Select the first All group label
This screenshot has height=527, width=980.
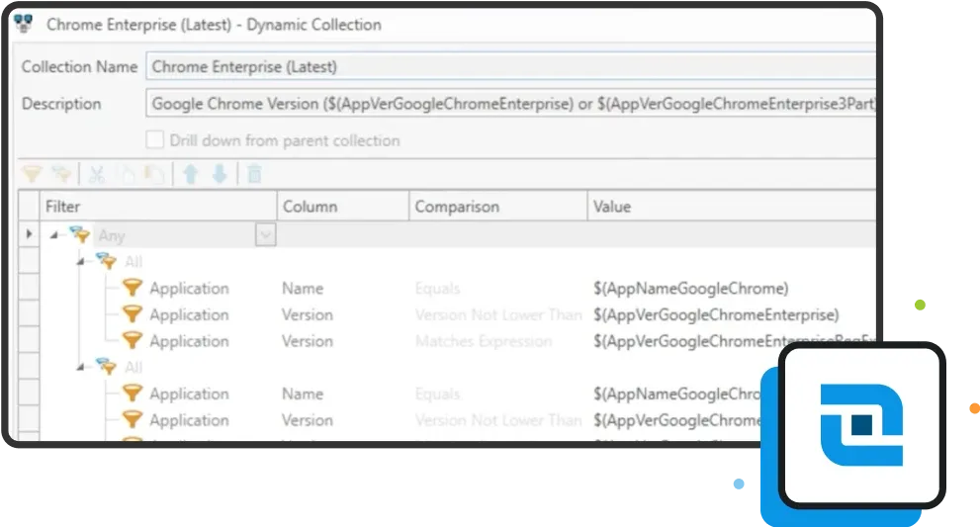point(134,261)
